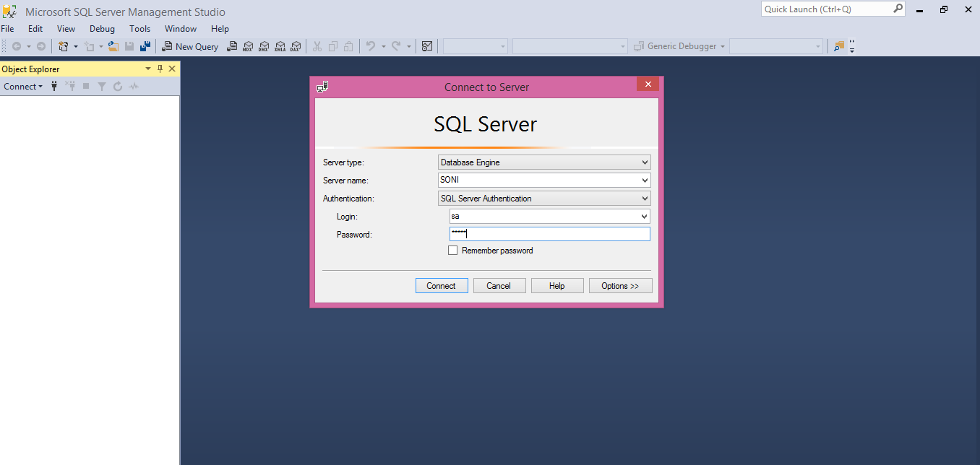This screenshot has height=465, width=980.
Task: Click the XMLA query toolbar icon
Action: (x=280, y=45)
